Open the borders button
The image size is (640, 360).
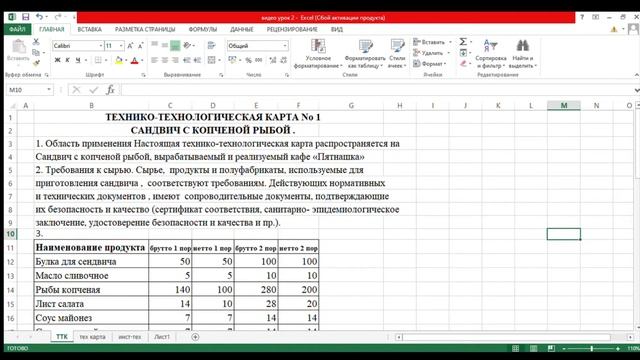[x=98, y=60]
